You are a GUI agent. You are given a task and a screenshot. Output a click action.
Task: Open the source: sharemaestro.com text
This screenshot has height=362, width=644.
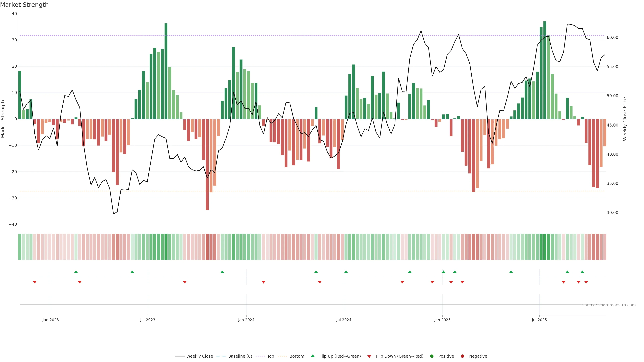(x=609, y=305)
